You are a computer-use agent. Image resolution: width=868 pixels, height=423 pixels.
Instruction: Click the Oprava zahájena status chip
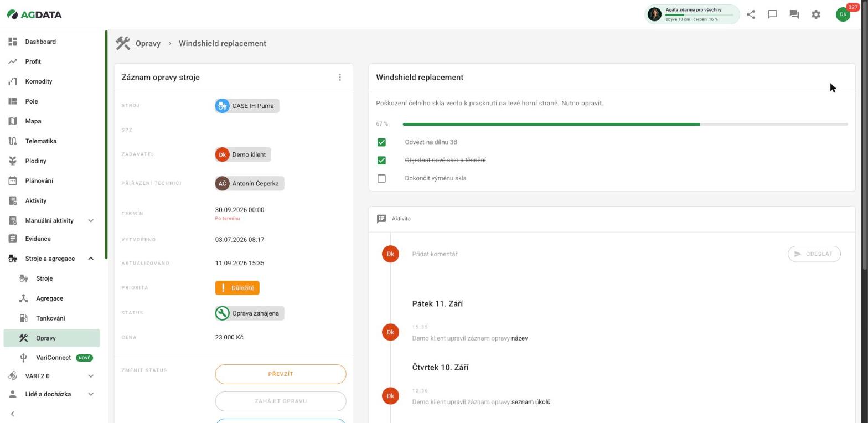[x=249, y=313]
